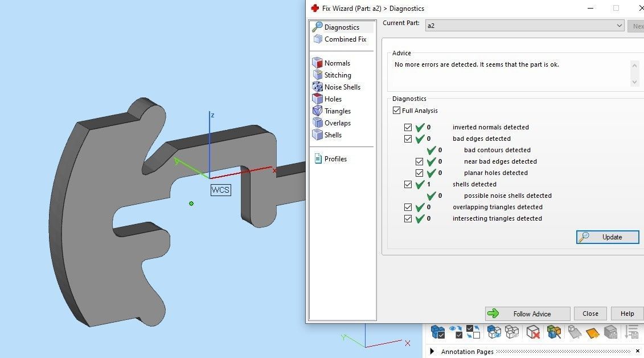
Task: Open the Current Part dropdown showing a2
Action: pyautogui.click(x=524, y=26)
